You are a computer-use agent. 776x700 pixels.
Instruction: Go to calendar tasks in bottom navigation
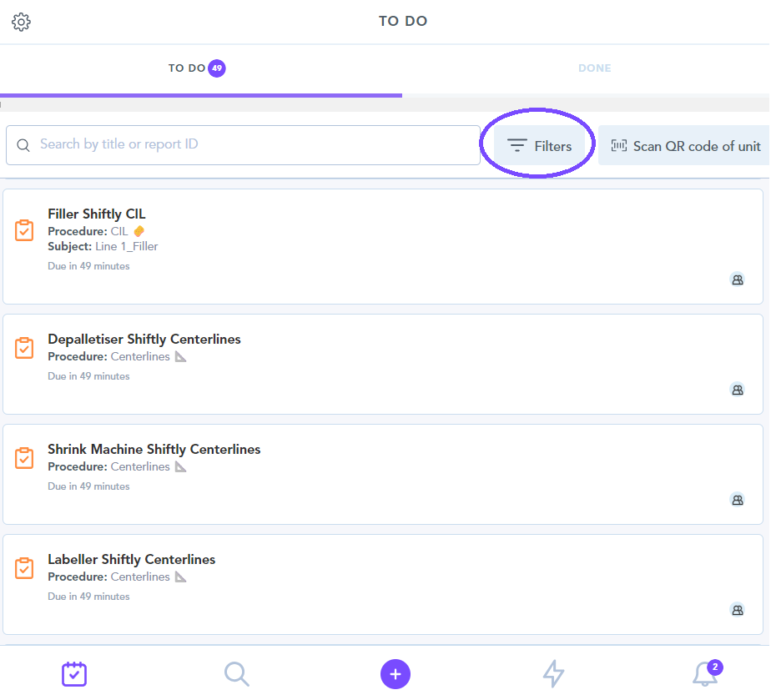(74, 673)
